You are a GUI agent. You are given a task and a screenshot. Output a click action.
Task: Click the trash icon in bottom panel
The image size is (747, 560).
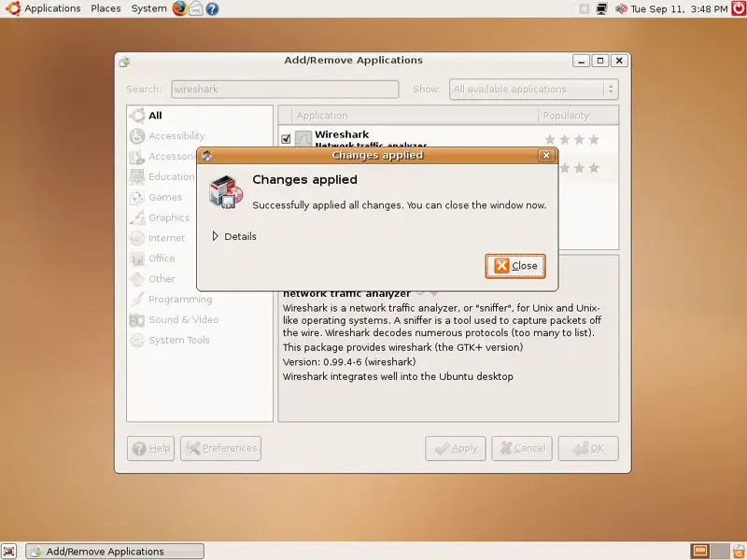tap(739, 551)
